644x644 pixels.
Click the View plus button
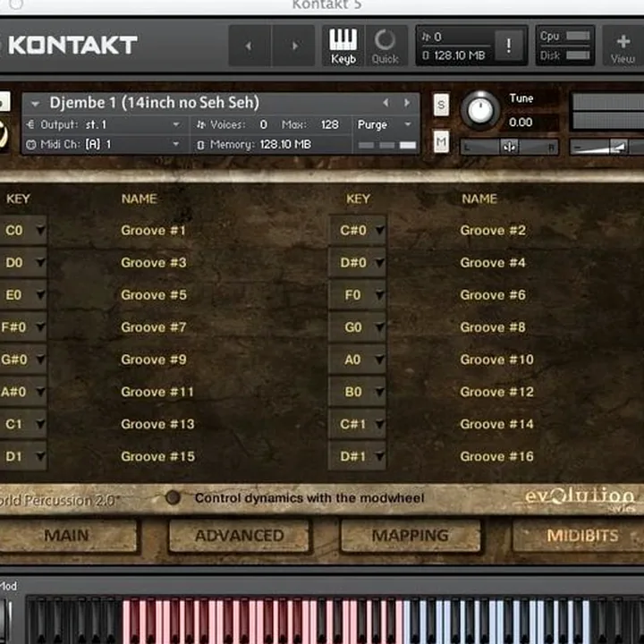tap(623, 46)
